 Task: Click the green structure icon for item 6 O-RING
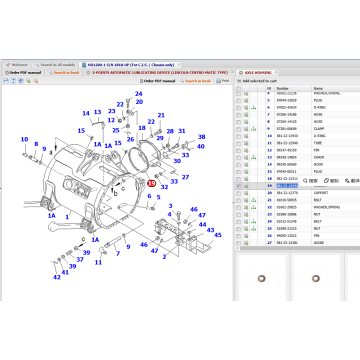click(254, 108)
